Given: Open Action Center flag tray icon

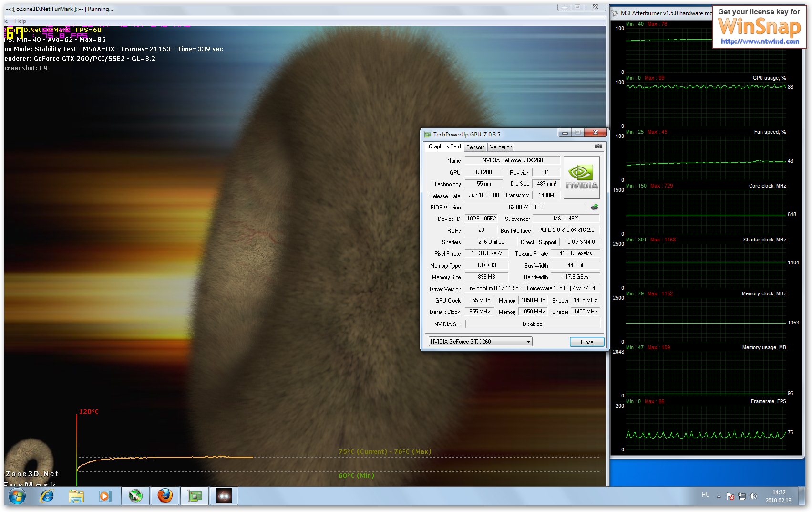Looking at the screenshot, I should 730,496.
